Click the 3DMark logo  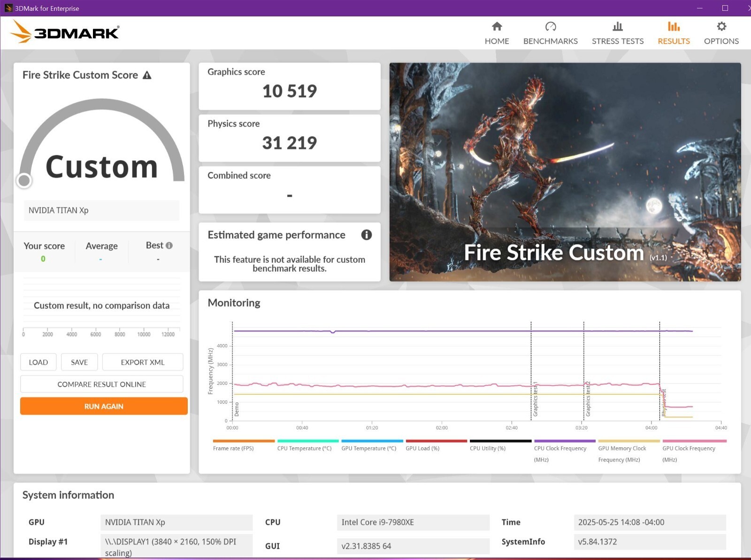65,32
